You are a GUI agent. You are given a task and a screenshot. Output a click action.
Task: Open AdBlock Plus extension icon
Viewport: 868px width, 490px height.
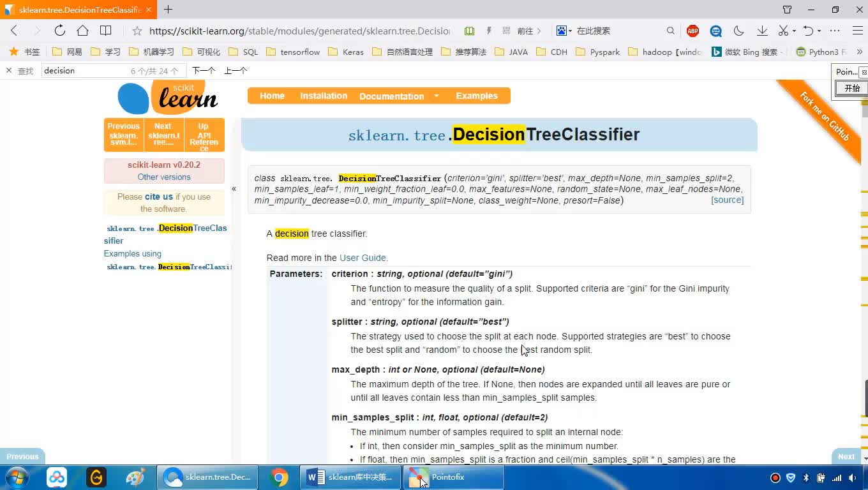pos(692,31)
